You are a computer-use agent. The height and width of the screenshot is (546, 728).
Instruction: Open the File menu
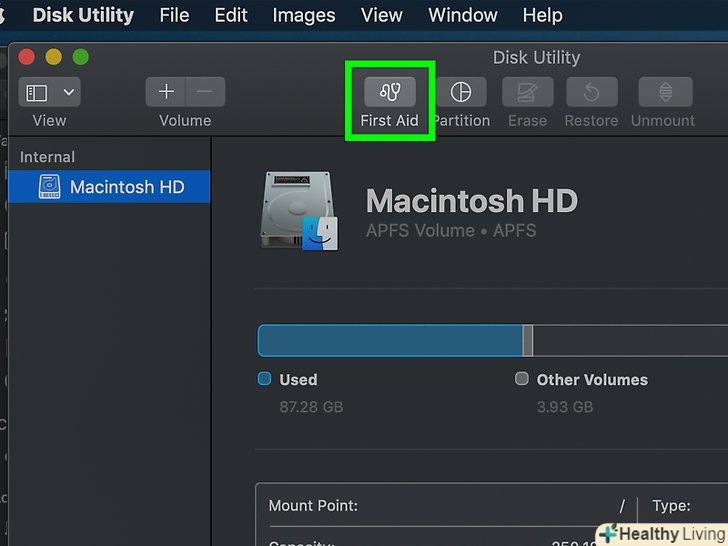174,15
